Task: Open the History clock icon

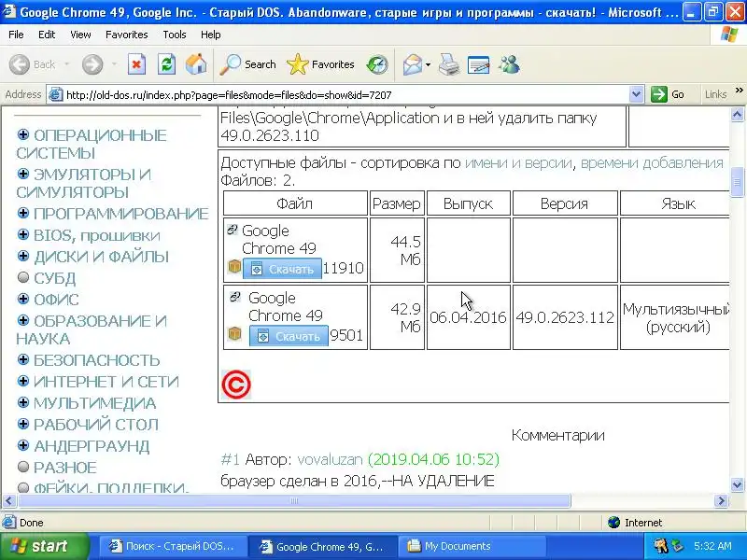Action: pyautogui.click(x=377, y=64)
